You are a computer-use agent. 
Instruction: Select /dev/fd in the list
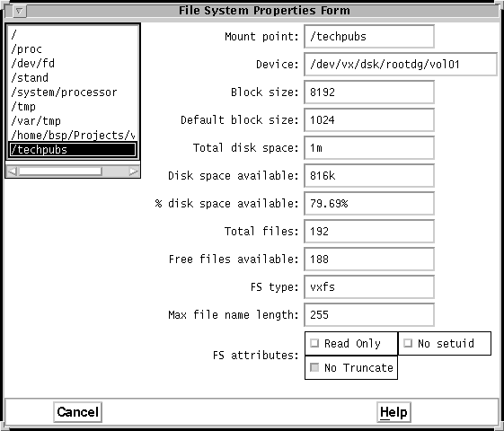73,63
